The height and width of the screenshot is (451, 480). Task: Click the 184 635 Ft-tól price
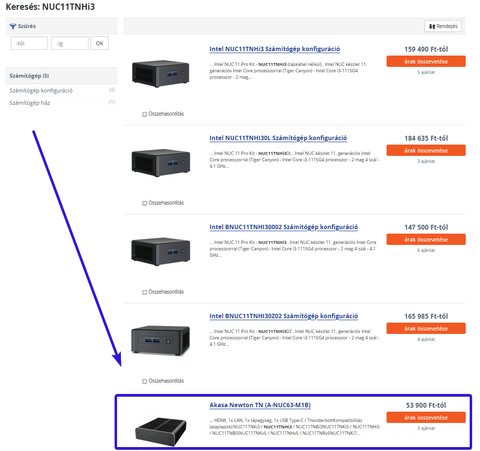point(426,138)
